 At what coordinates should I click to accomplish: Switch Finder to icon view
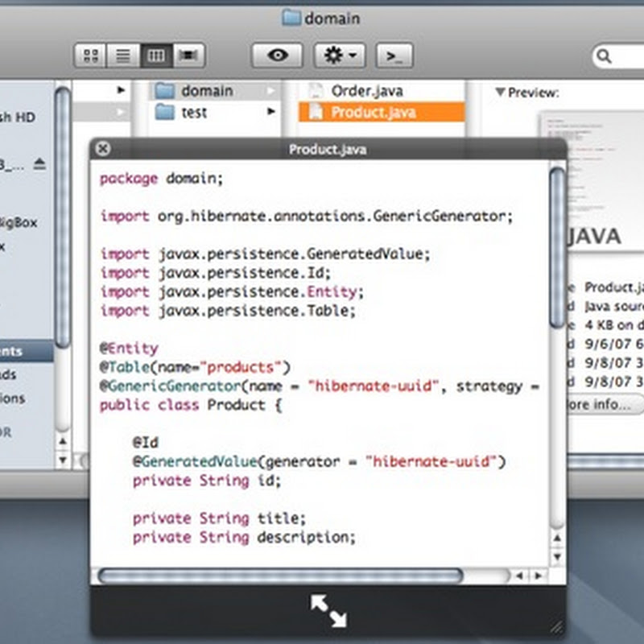pyautogui.click(x=91, y=56)
